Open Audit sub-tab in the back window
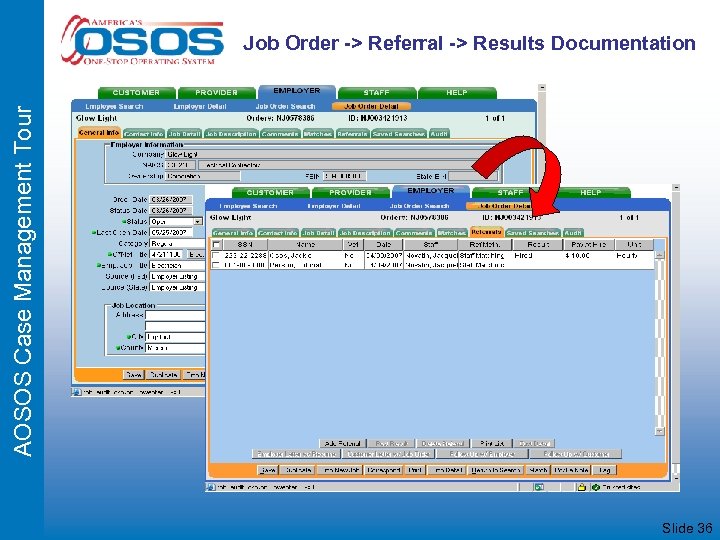 pyautogui.click(x=439, y=134)
